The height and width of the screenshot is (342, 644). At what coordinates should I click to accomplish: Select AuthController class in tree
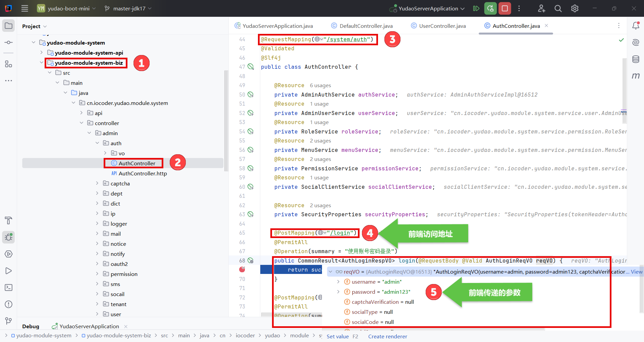click(133, 163)
